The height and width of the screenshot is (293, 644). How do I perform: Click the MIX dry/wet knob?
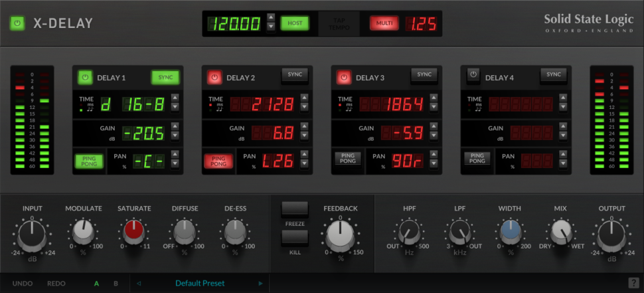(561, 231)
